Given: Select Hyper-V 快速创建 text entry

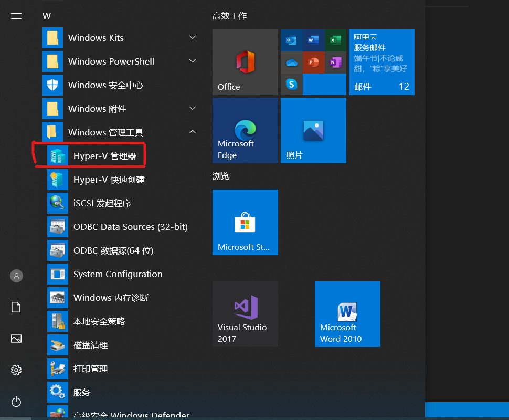Looking at the screenshot, I should (109, 180).
